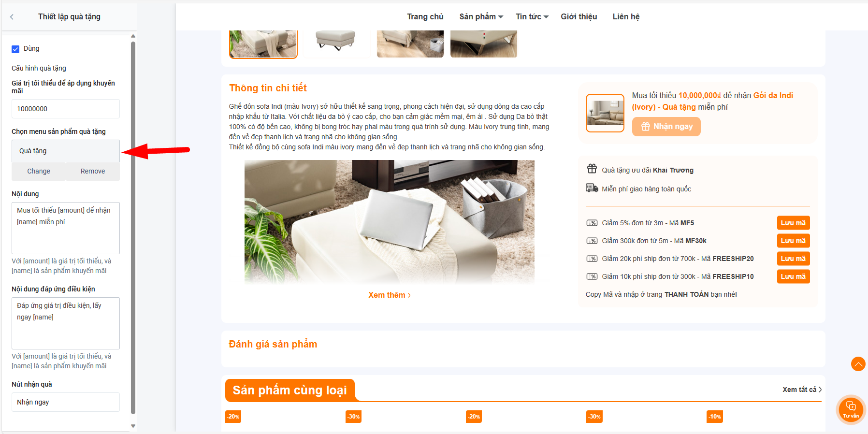The image size is (868, 434).
Task: Open the Liên hệ menu item
Action: (x=626, y=16)
